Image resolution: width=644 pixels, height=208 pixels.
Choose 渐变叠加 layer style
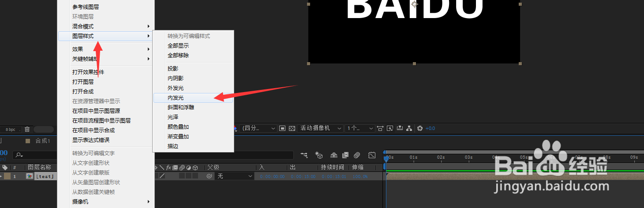click(193, 137)
